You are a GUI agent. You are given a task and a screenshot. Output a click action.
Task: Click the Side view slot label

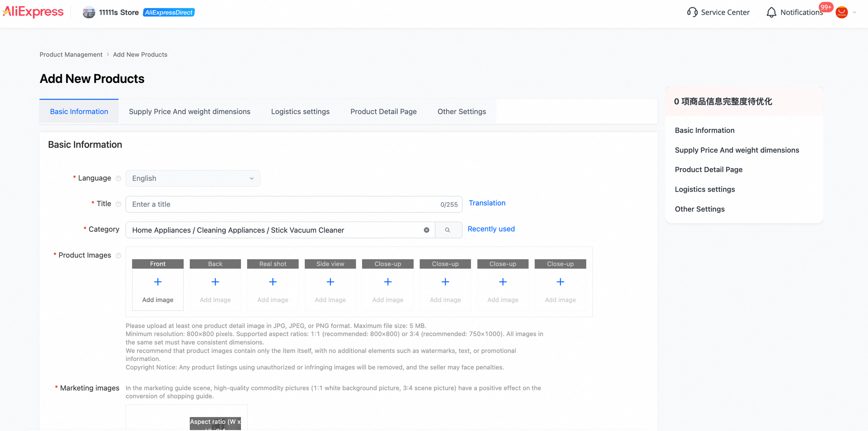click(330, 264)
